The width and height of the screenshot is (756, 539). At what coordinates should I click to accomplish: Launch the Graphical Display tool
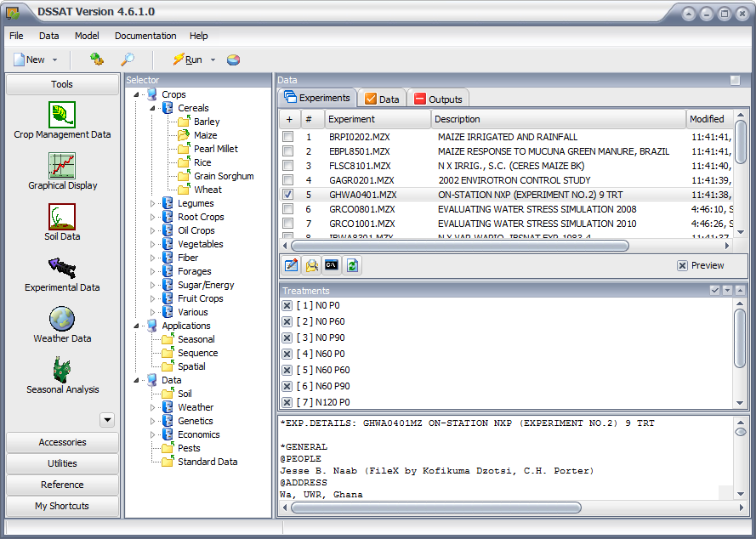pyautogui.click(x=62, y=171)
